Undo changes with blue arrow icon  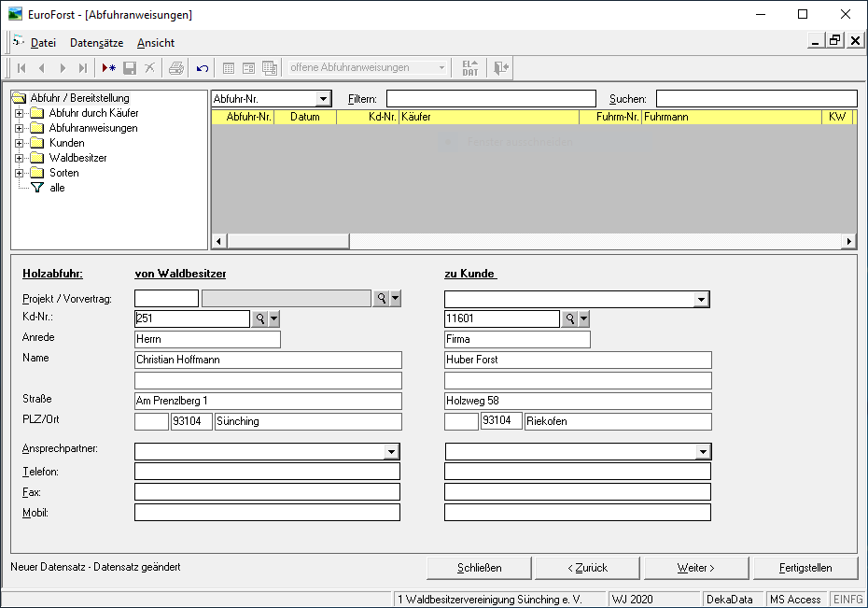pos(203,68)
